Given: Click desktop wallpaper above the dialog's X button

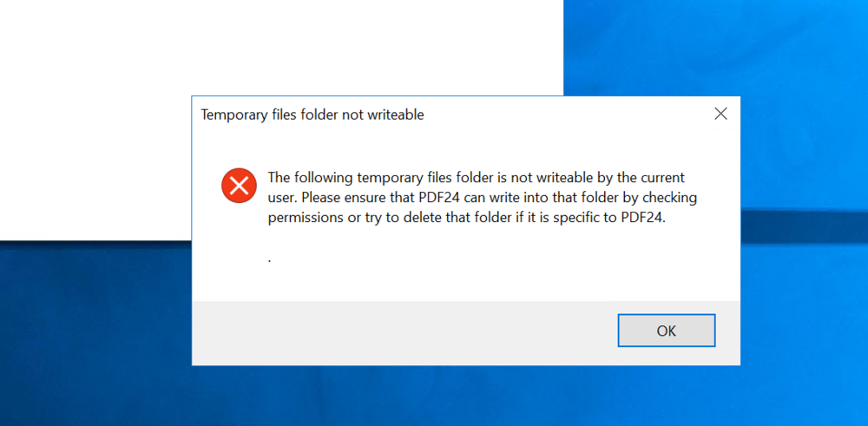Looking at the screenshot, I should pyautogui.click(x=720, y=43).
